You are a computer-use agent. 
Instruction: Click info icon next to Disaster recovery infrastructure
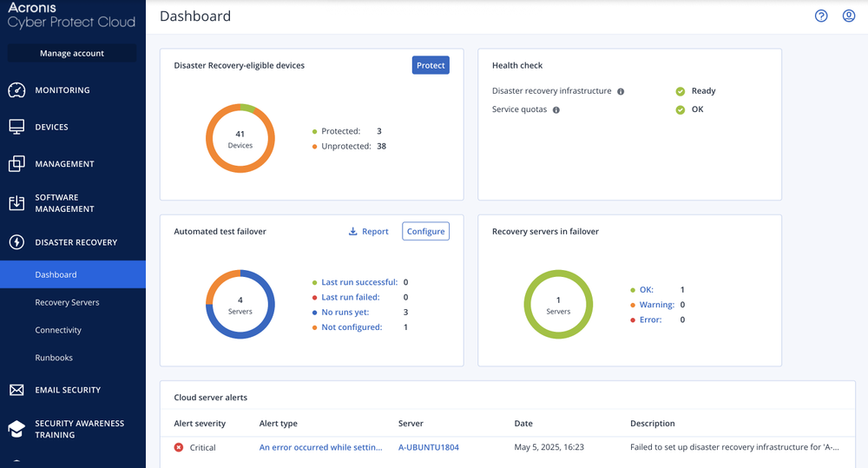(621, 91)
